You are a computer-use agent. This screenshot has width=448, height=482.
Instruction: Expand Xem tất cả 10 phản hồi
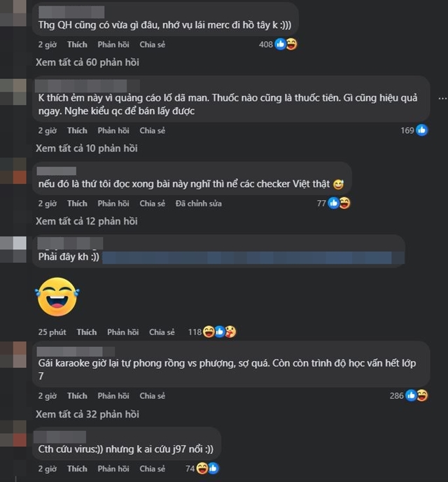pos(87,148)
